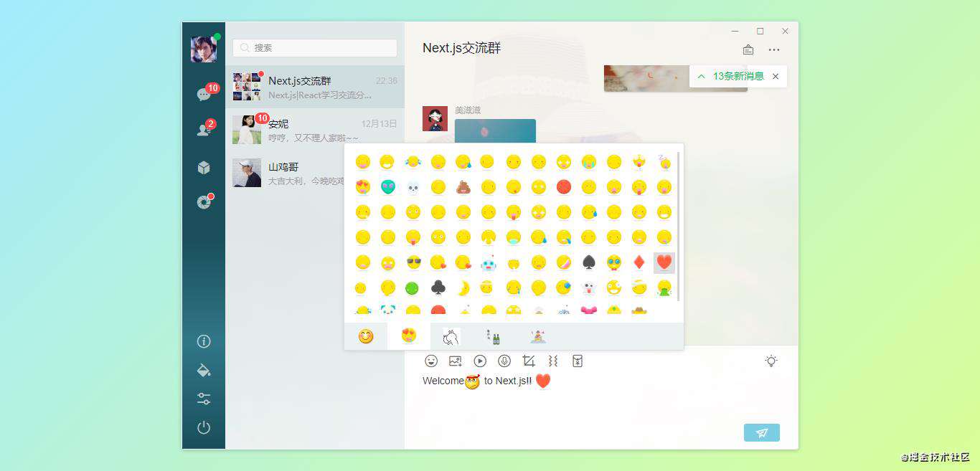Click the voice microphone toolbar icon
This screenshot has width=980, height=471.
[504, 361]
